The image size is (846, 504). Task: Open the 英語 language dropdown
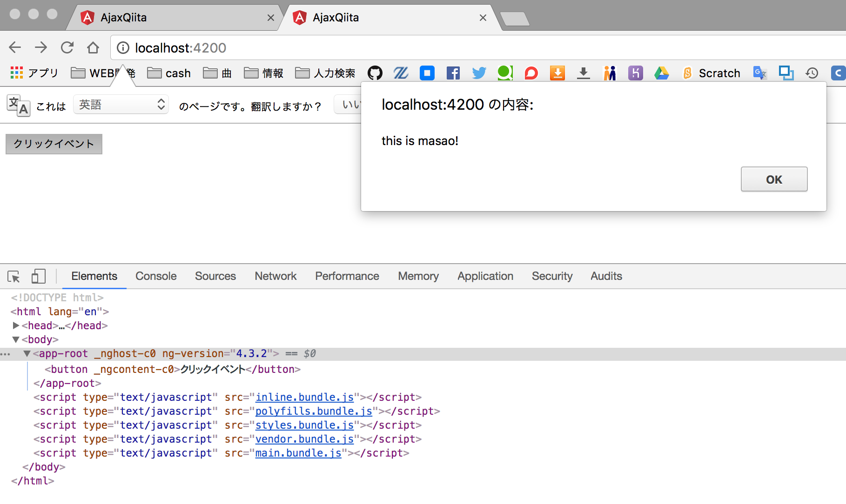(121, 105)
